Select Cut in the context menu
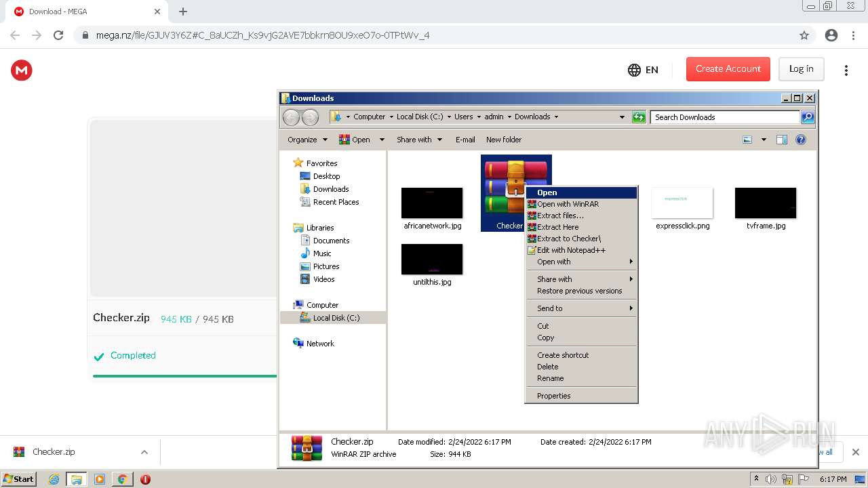The height and width of the screenshot is (488, 868). click(x=581, y=326)
